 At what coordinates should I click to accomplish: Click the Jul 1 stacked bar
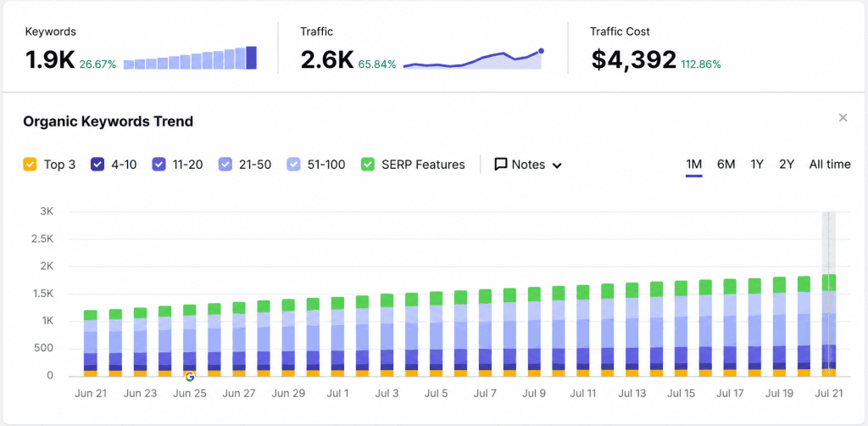click(337, 337)
